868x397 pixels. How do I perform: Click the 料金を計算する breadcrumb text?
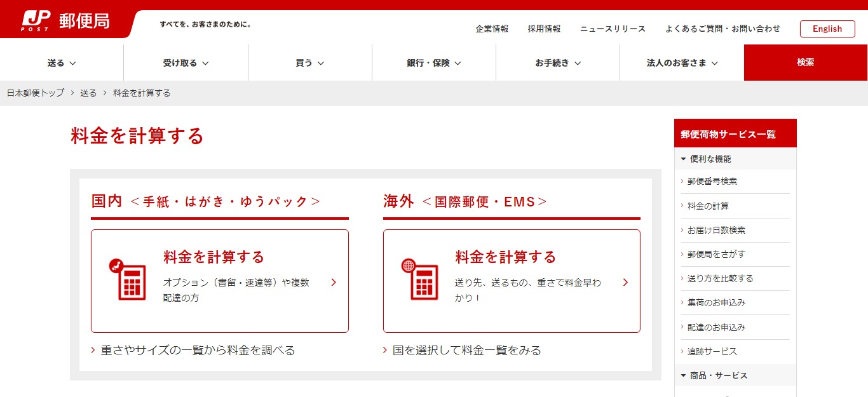tap(142, 93)
